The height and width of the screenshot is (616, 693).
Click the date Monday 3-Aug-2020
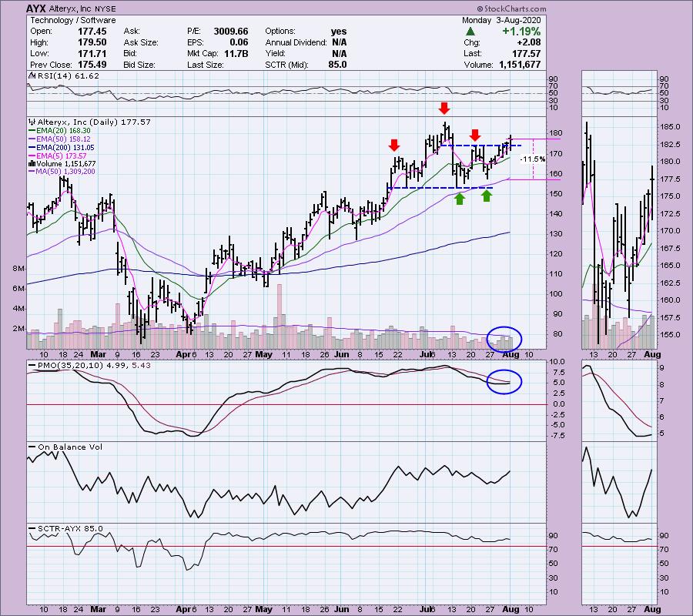pos(501,20)
